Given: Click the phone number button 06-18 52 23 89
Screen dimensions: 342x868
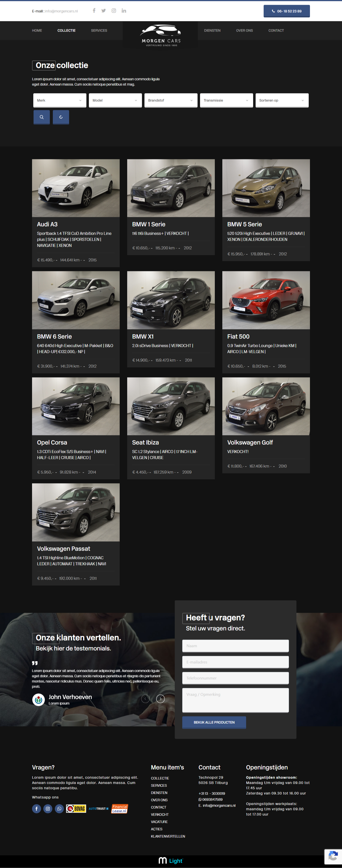Looking at the screenshot, I should click(x=286, y=11).
